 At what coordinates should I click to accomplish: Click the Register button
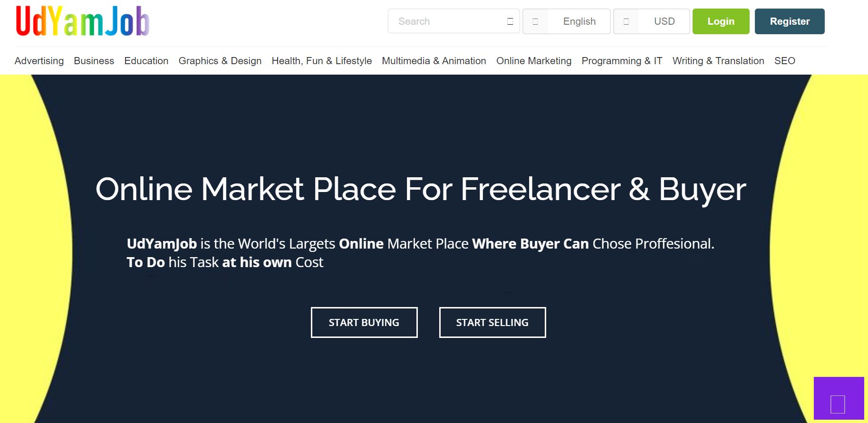[790, 21]
